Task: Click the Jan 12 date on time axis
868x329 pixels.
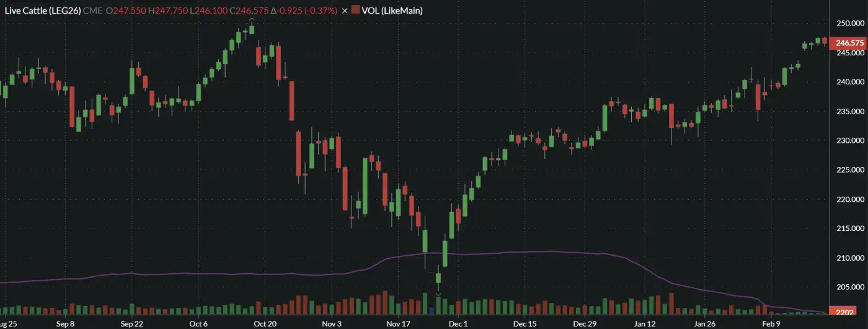Action: click(x=645, y=323)
